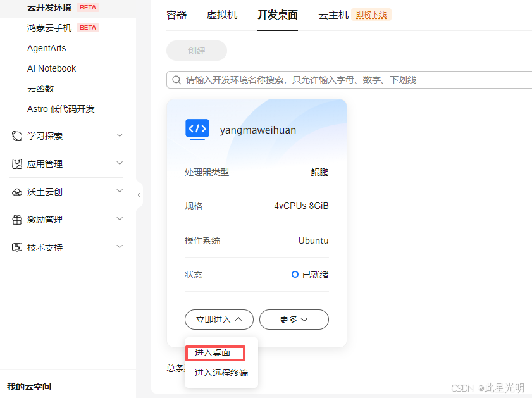This screenshot has height=398, width=532.
Task: Click the environment name search field
Action: coord(349,80)
